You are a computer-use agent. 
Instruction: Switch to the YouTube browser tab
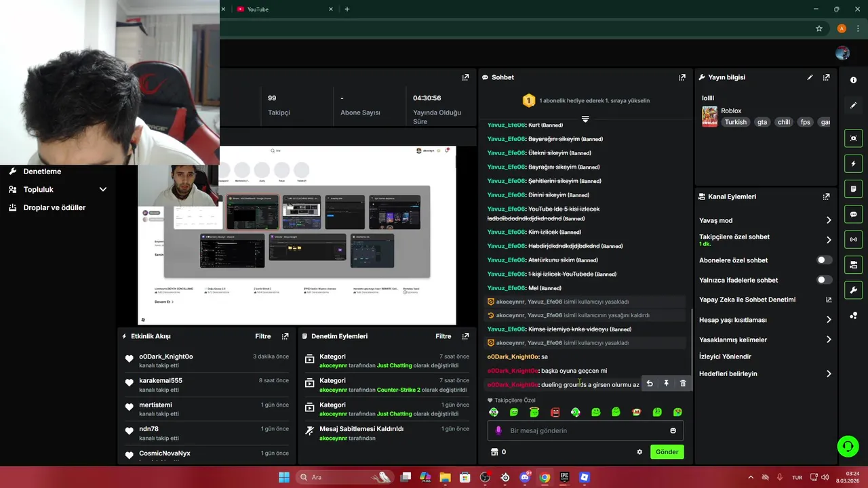click(x=285, y=9)
